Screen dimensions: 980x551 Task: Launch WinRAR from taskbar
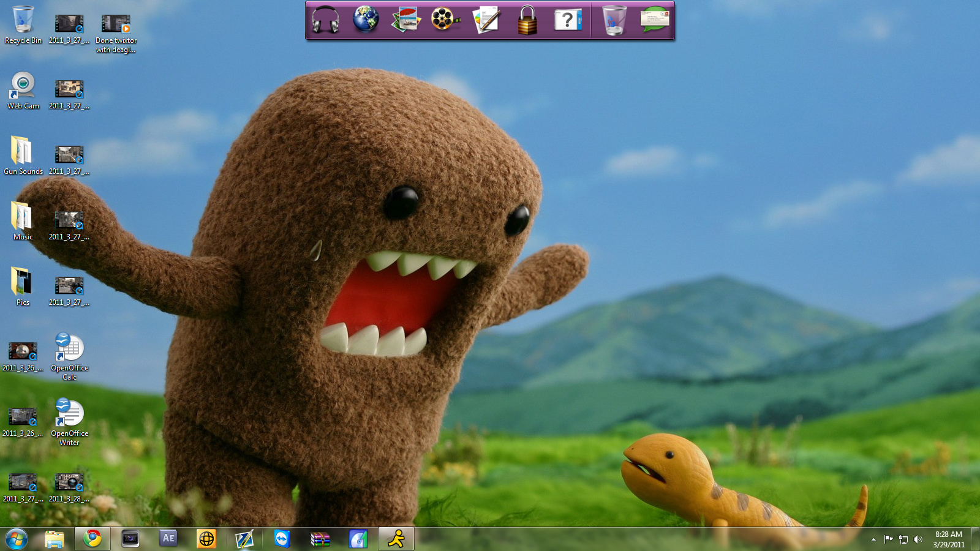(x=320, y=539)
